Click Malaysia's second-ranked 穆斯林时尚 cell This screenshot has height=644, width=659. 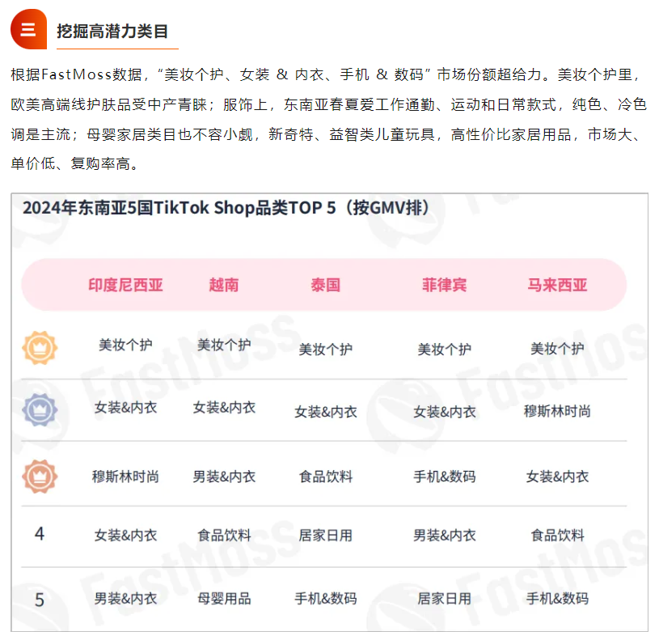coord(557,411)
